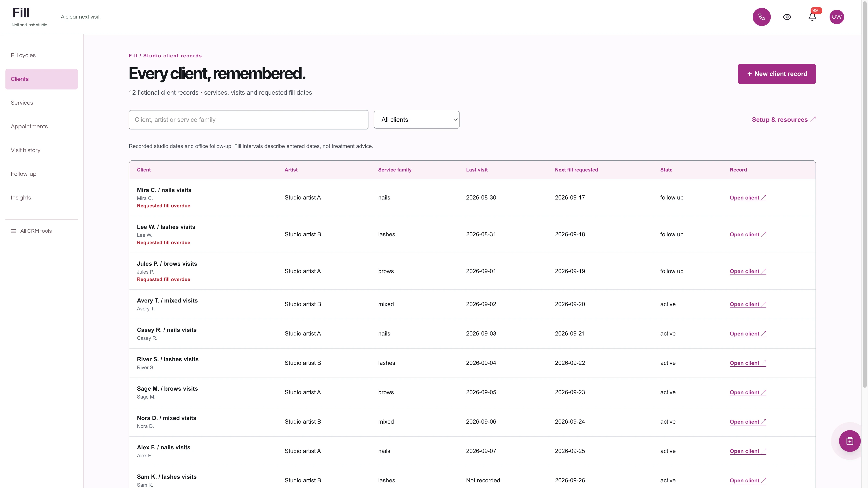
Task: Click arrow icon beside Setup & resources
Action: pyautogui.click(x=813, y=119)
